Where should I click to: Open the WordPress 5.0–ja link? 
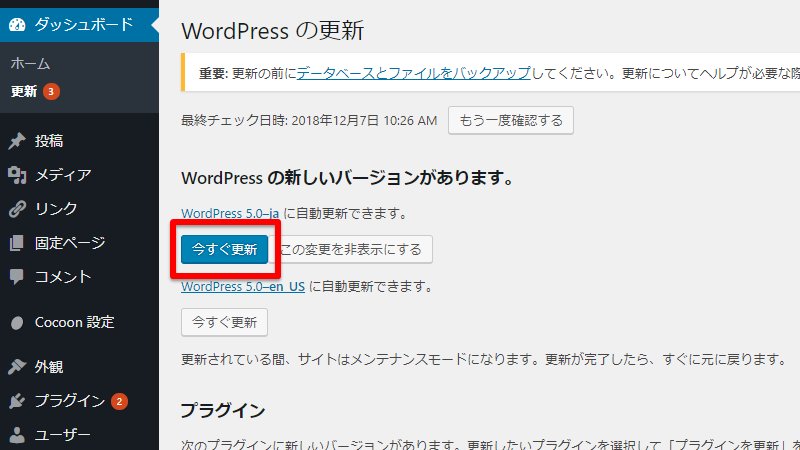230,213
